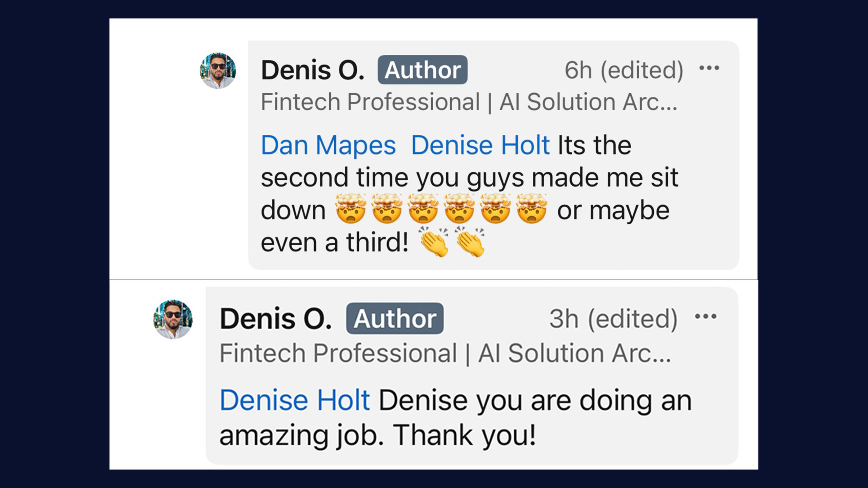Screen dimensions: 868x488
Task: Click the Author badge in the top comment
Action: pos(422,70)
